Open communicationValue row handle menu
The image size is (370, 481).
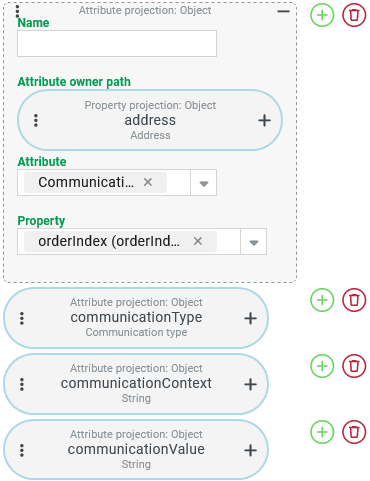tap(22, 450)
